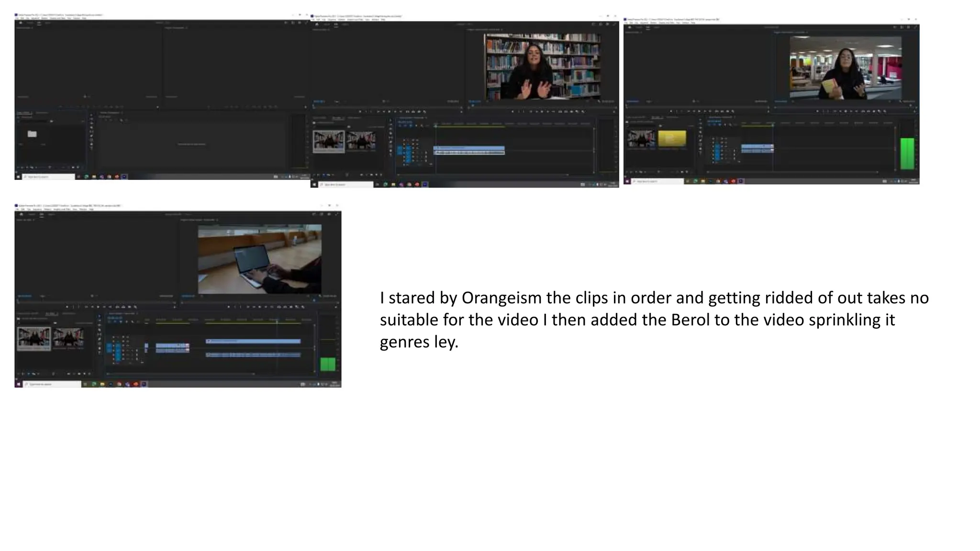Screen dimensions: 980x551
Task: Click the Home icon above the laptop preview
Action: pyautogui.click(x=22, y=214)
